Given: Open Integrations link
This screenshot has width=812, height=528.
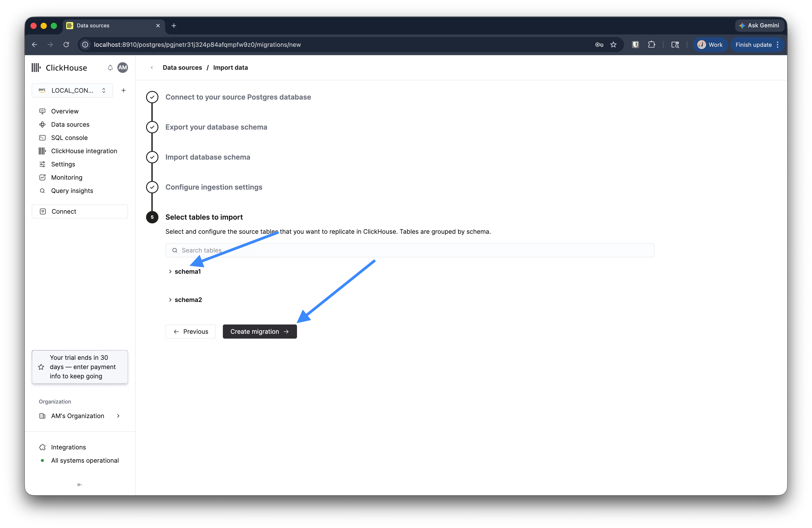Looking at the screenshot, I should [68, 447].
